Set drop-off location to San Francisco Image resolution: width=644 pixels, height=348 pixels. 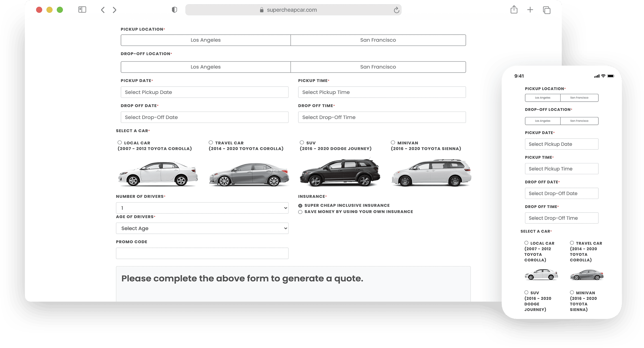378,67
